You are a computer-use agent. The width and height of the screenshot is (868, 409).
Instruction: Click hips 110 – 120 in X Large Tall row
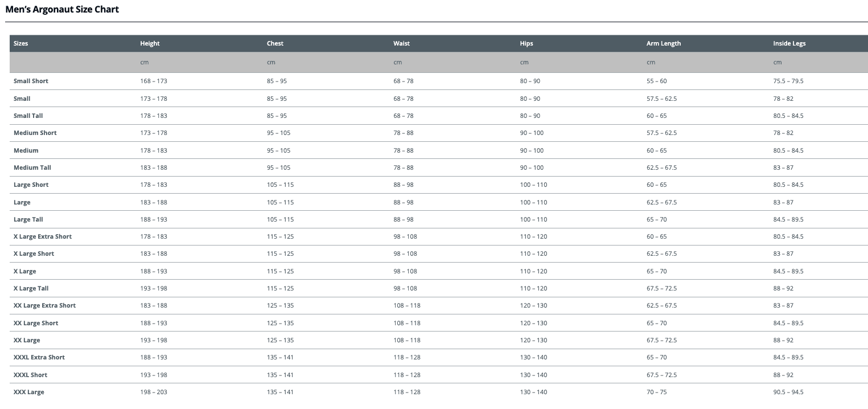tap(533, 288)
